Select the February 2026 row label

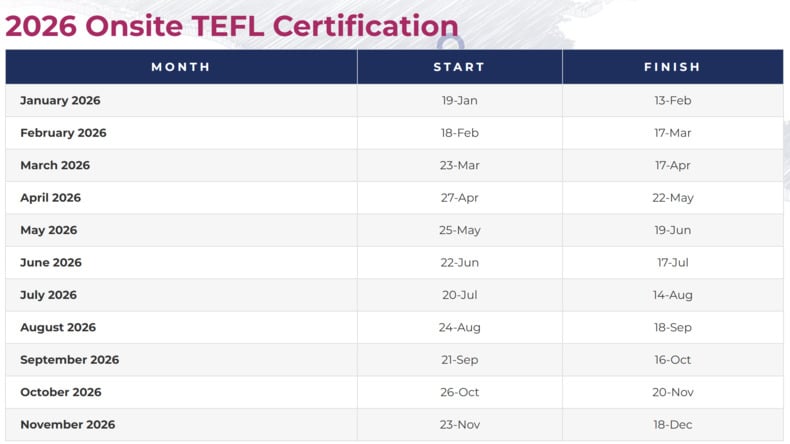click(x=63, y=133)
